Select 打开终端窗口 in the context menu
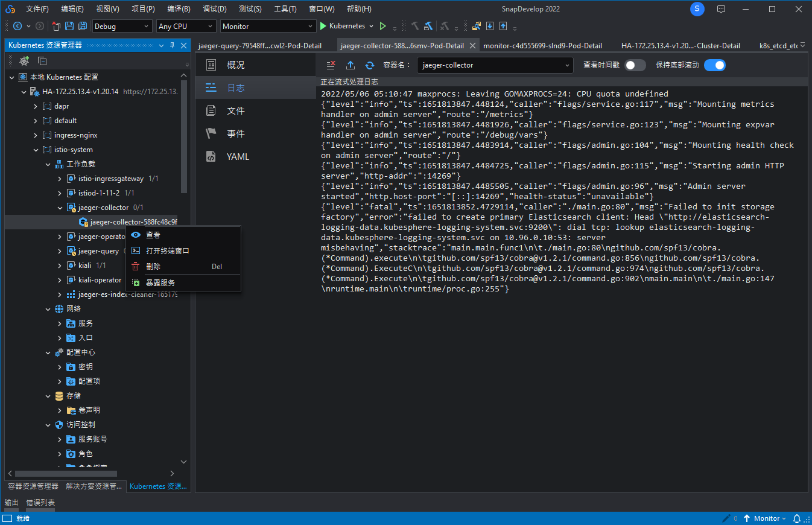 [183, 250]
